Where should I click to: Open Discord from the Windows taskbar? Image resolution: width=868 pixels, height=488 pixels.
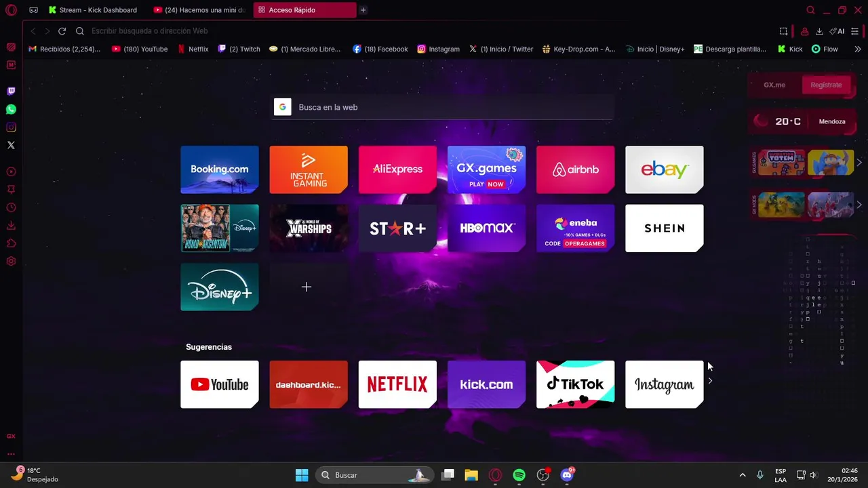coord(567,475)
